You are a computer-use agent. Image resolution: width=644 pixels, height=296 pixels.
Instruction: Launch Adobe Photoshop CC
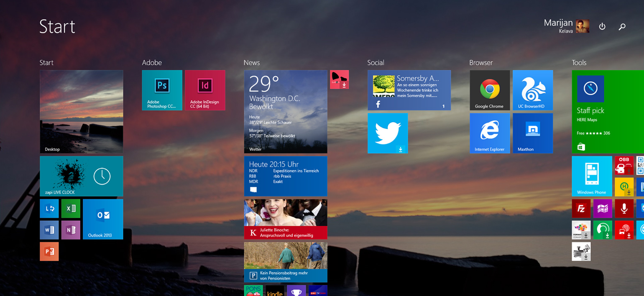click(162, 90)
